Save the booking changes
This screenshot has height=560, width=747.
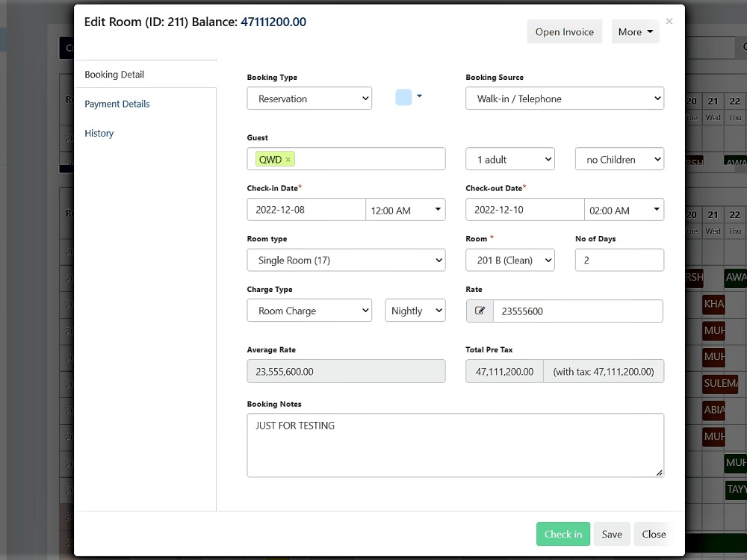tap(611, 534)
